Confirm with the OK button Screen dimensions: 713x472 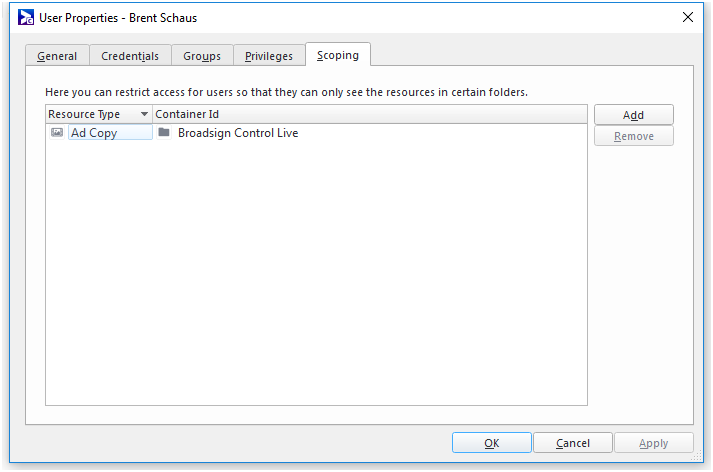[492, 442]
